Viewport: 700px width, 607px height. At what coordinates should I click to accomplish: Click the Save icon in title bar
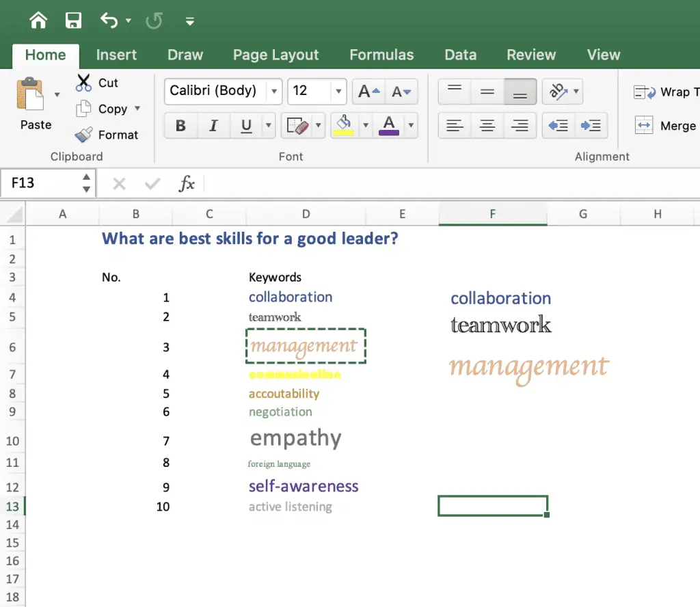tap(73, 21)
